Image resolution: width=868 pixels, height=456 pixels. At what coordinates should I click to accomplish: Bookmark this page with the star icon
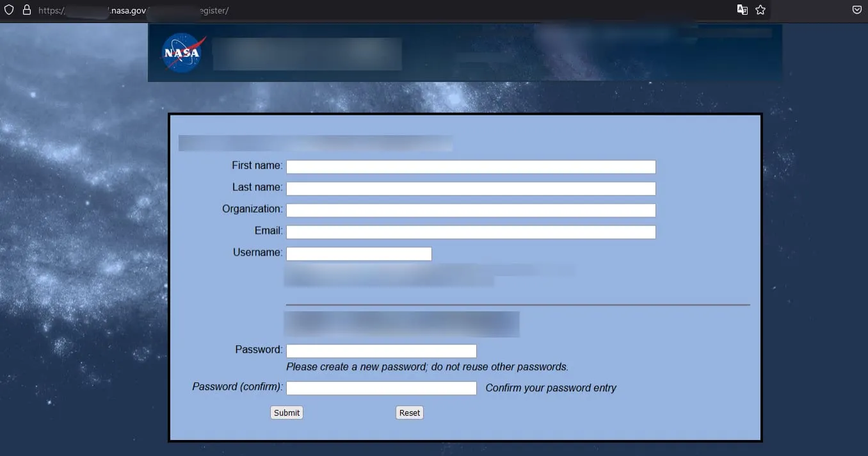[760, 10]
